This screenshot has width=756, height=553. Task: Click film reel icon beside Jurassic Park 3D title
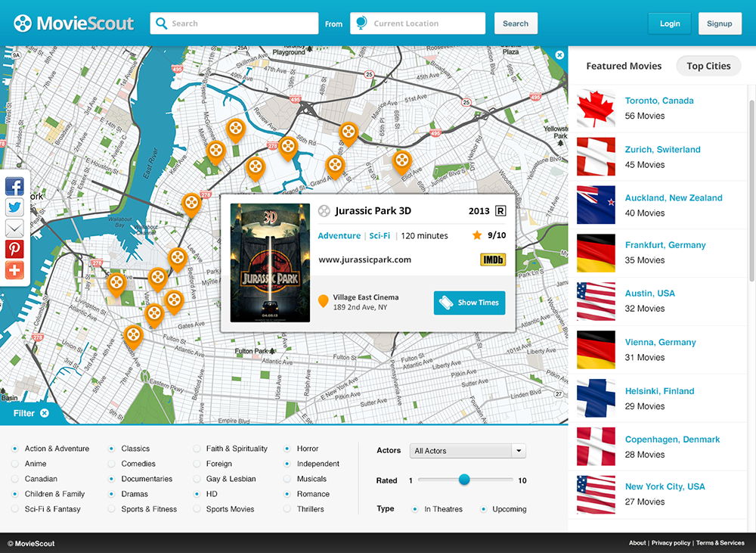point(324,211)
